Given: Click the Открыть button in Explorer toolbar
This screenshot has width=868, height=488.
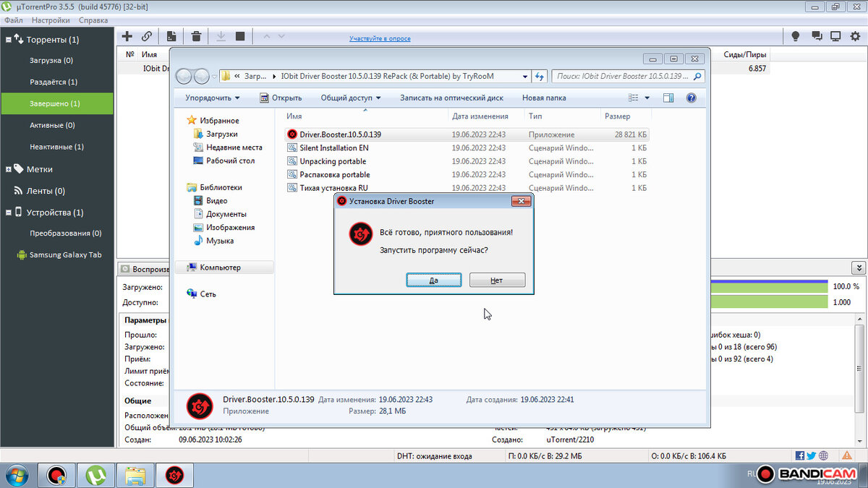Looking at the screenshot, I should click(x=280, y=98).
